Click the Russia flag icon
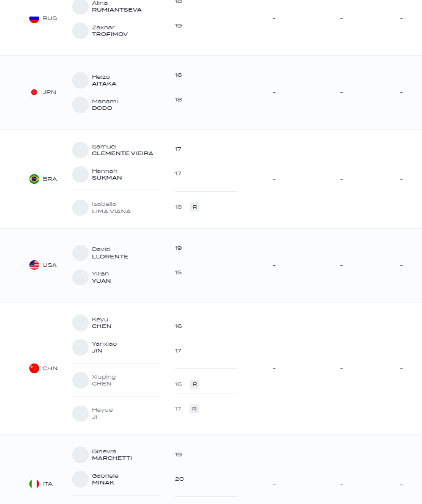Viewport: 422px width, 504px height. pyautogui.click(x=34, y=18)
